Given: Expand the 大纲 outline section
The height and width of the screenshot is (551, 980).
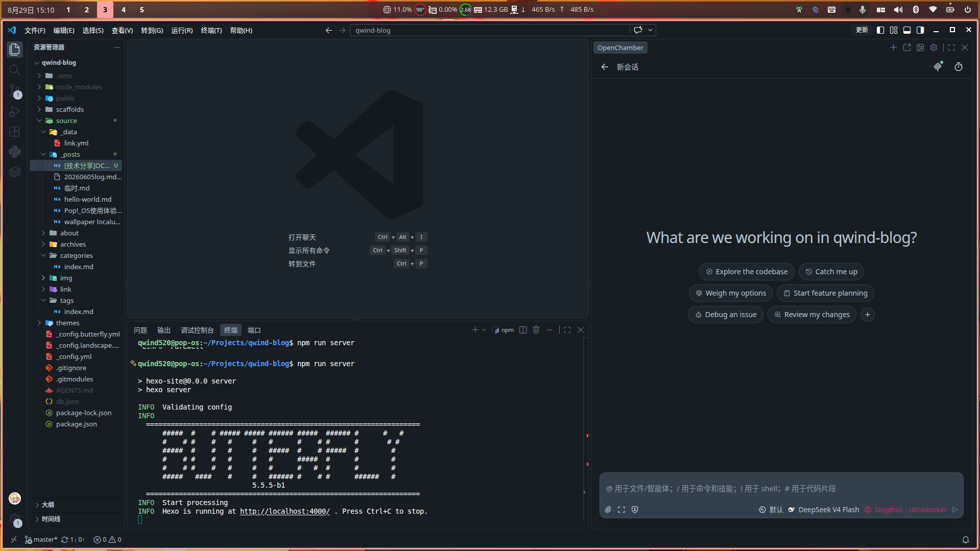Looking at the screenshot, I should point(77,505).
